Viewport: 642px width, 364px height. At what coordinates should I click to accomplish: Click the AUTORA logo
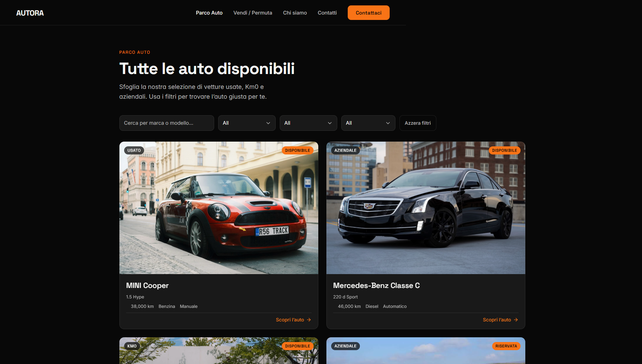click(x=30, y=13)
